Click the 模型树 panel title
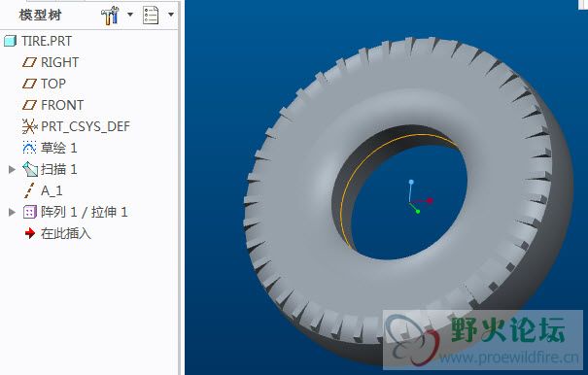 pyautogui.click(x=40, y=15)
